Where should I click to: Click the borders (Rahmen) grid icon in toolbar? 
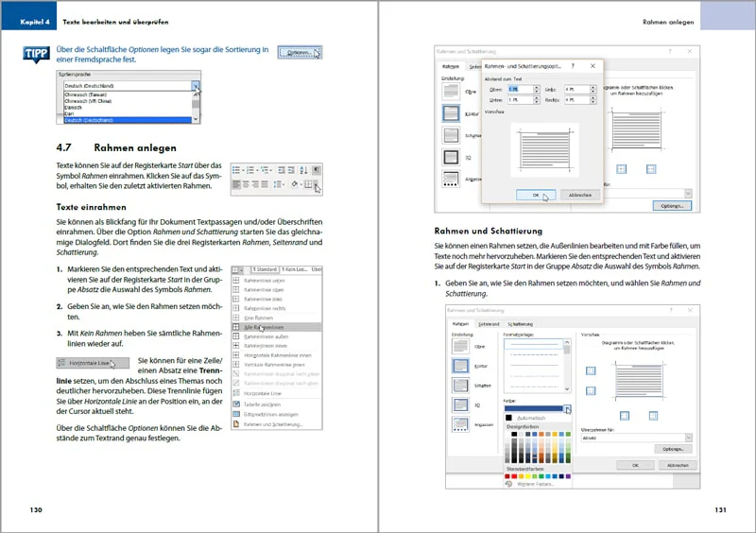point(308,184)
